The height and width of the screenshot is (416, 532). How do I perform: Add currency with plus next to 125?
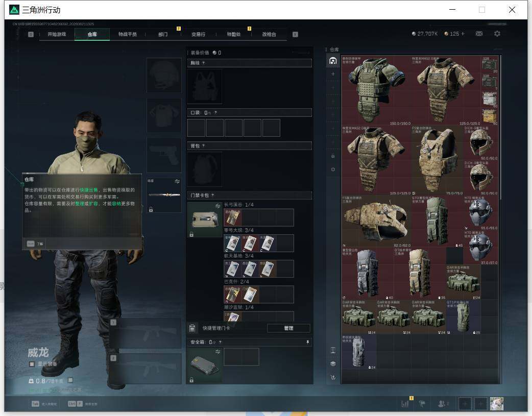463,34
